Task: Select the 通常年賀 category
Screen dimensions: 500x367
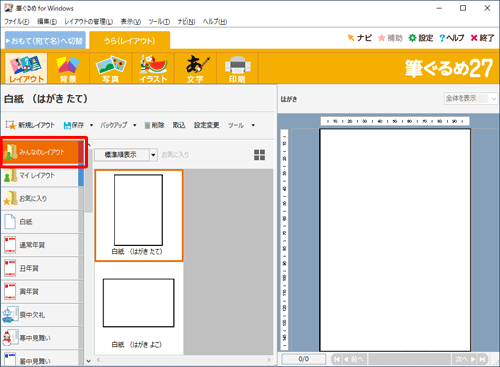Action: (42, 245)
